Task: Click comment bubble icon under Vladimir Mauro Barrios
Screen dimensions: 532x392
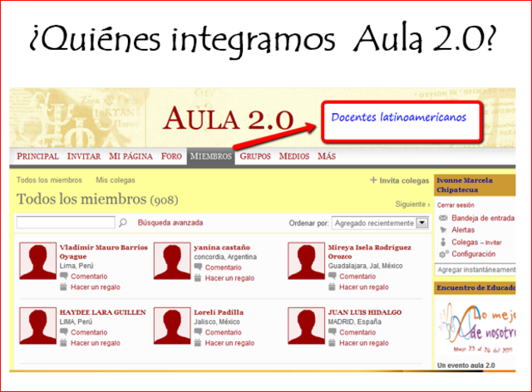Action: click(64, 276)
